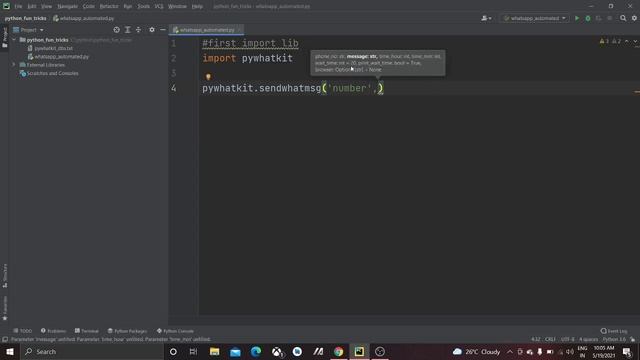Click PyCharm icon in the taskbar
The height and width of the screenshot is (360, 640).
click(x=359, y=351)
